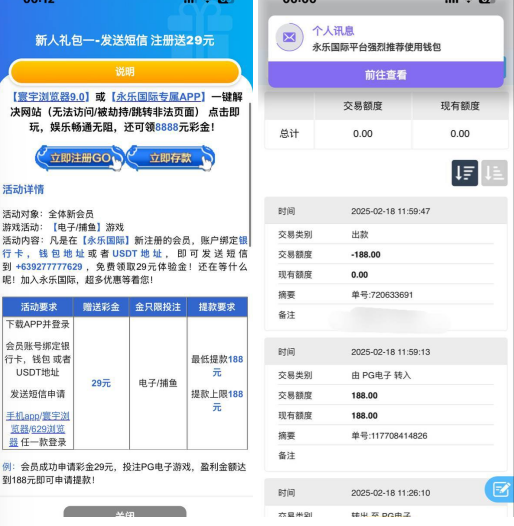Screen dimensions: 514x526
Task: Click the timestamp 2025-02-18 11:59:13
Action: pyautogui.click(x=391, y=352)
